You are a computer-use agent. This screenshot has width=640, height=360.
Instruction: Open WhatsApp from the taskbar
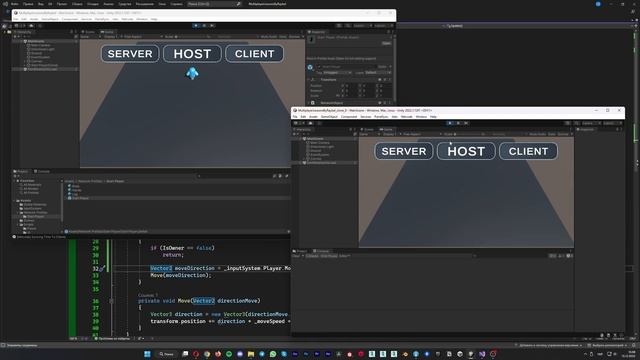273,354
